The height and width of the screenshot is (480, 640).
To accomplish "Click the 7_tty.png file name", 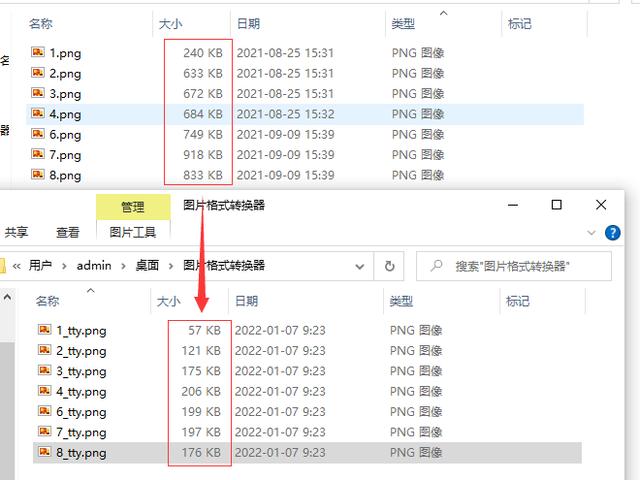I will 81,432.
